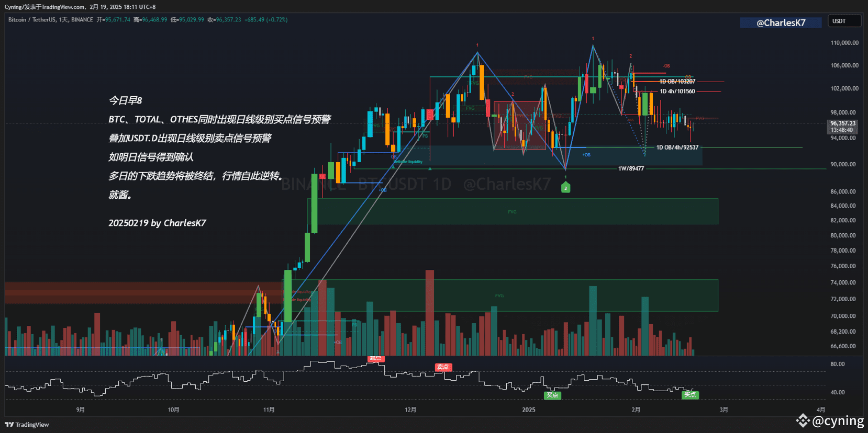Click the annotation line starting with 多日的下跌趋势

(x=196, y=176)
